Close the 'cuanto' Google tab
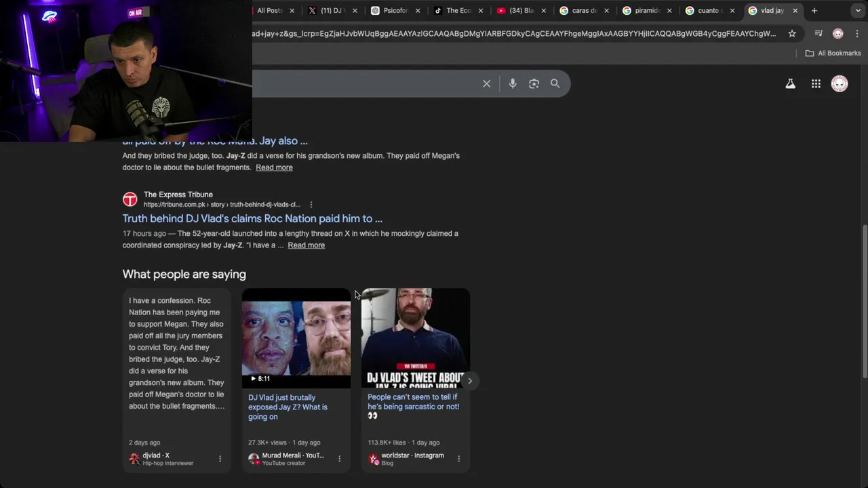The image size is (868, 488). 732,10
